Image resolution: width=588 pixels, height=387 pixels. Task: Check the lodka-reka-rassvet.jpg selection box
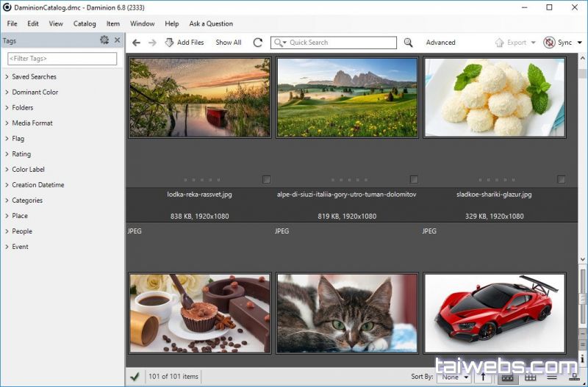(266, 179)
